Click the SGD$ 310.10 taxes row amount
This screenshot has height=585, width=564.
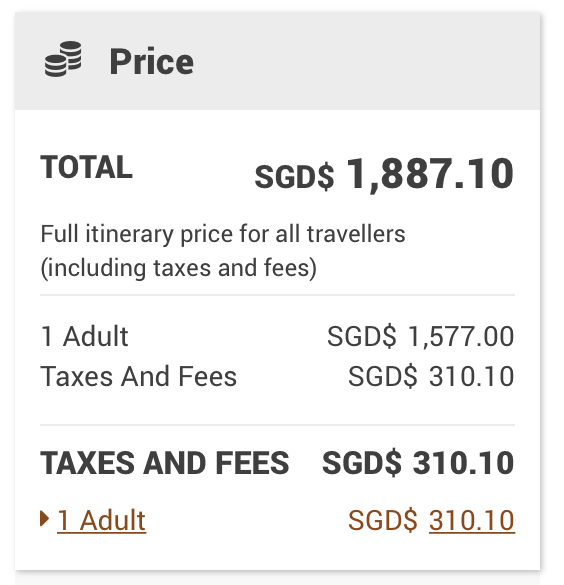tap(431, 376)
